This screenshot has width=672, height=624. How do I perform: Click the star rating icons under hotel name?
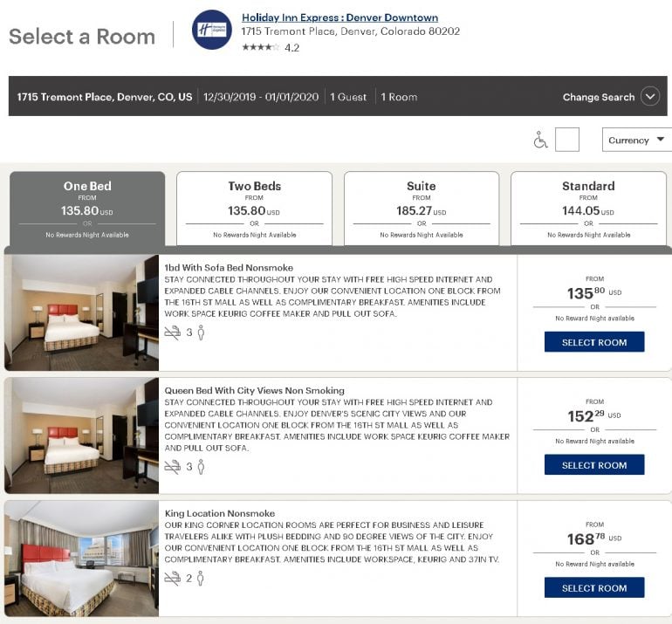pyautogui.click(x=260, y=47)
